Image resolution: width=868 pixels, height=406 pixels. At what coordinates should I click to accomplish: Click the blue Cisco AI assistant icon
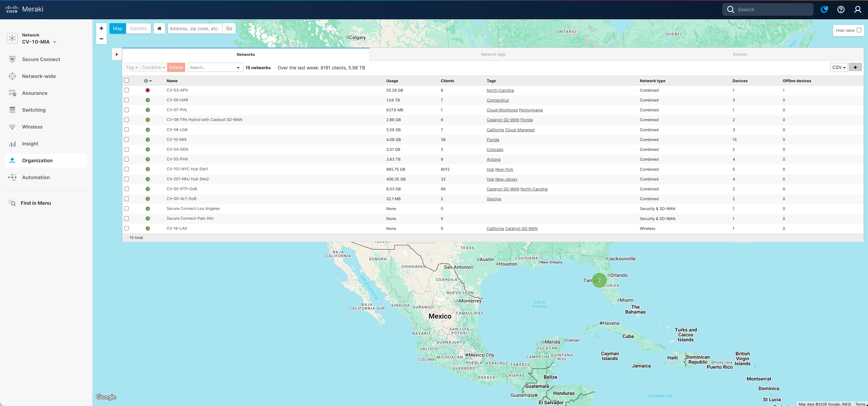click(x=824, y=9)
